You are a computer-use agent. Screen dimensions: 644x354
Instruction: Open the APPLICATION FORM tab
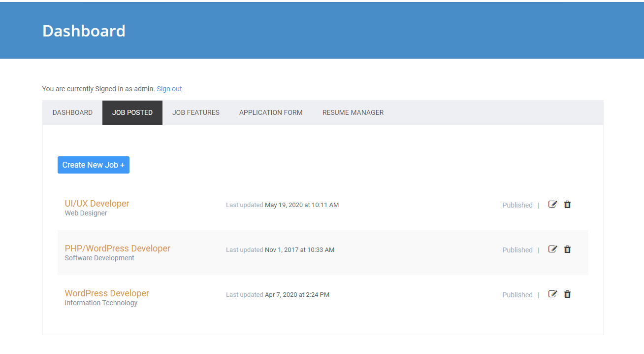coord(270,112)
